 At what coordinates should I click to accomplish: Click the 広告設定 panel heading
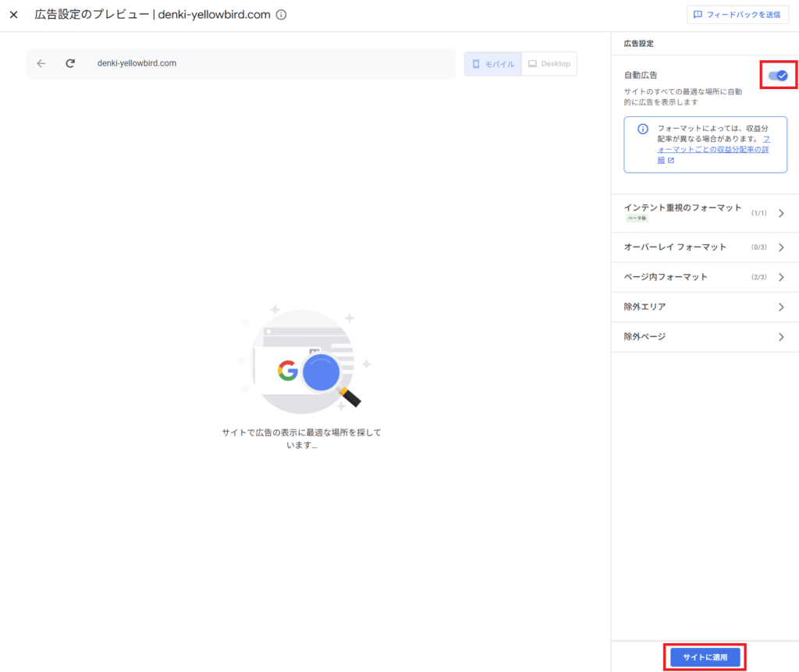[638, 44]
